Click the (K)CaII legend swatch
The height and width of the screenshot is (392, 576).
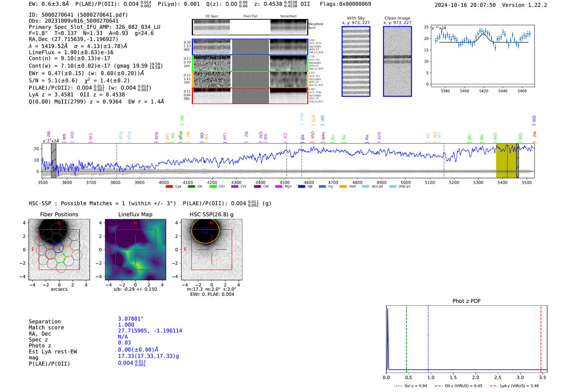coord(365,186)
